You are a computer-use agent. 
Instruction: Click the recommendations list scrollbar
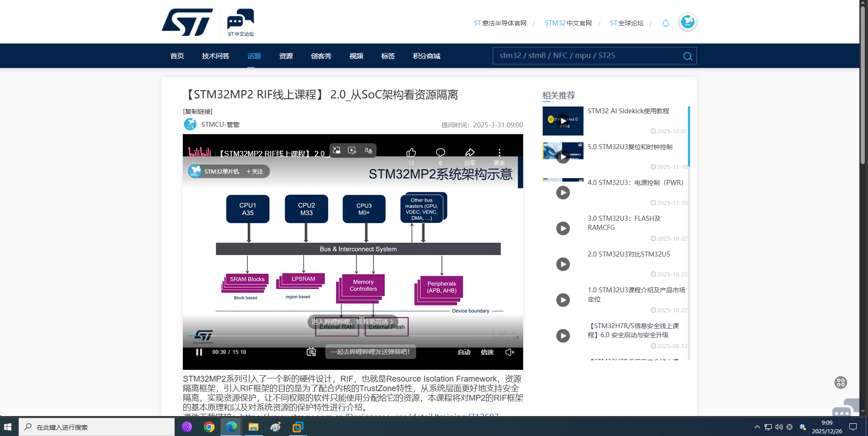[689, 136]
